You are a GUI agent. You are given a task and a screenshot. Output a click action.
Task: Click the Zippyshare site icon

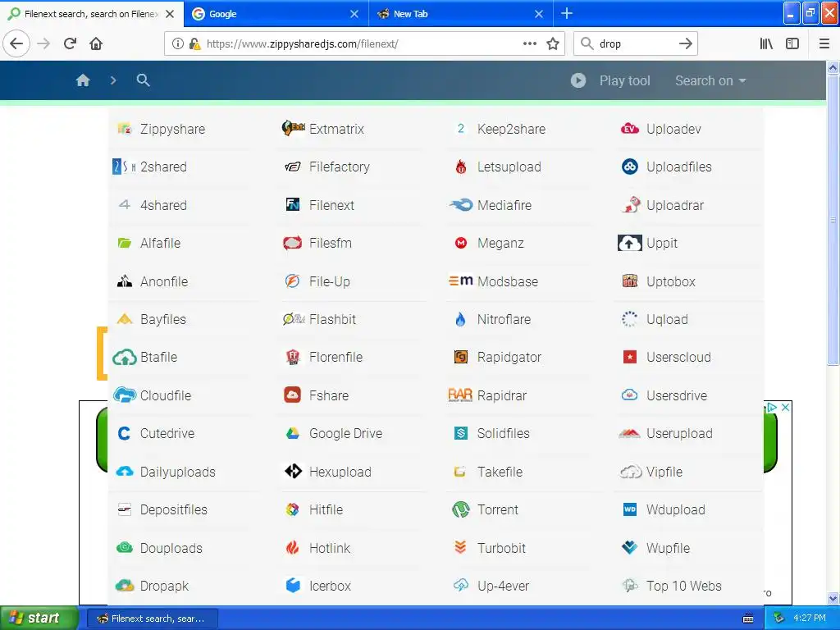[x=125, y=129]
